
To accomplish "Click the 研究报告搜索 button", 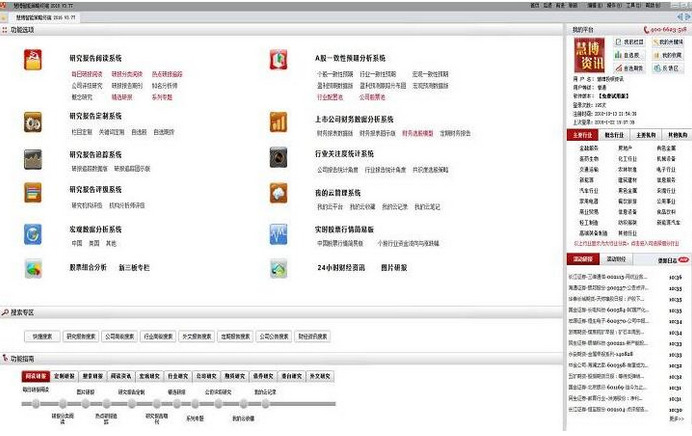I will (x=81, y=336).
